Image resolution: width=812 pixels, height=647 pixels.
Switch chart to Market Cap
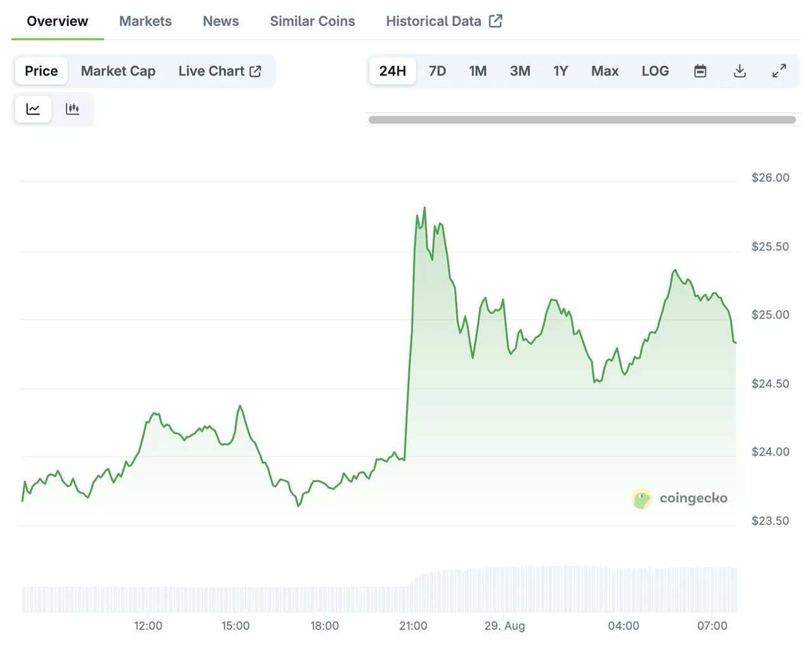tap(118, 71)
